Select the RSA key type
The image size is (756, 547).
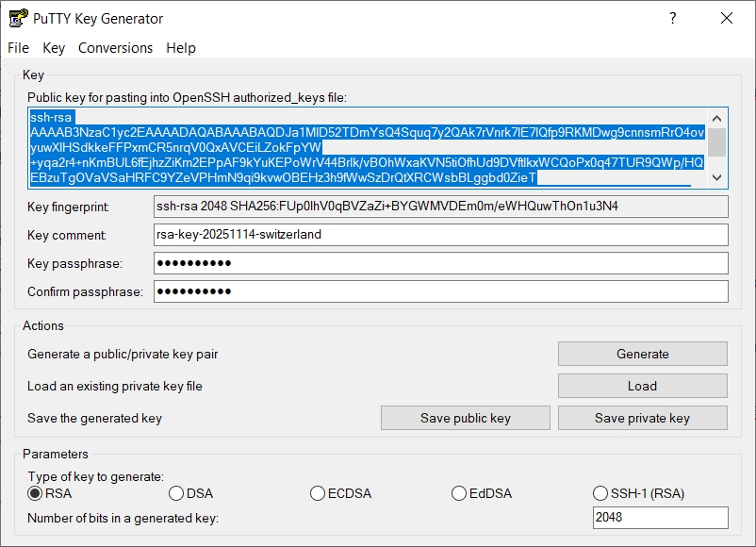tap(36, 493)
